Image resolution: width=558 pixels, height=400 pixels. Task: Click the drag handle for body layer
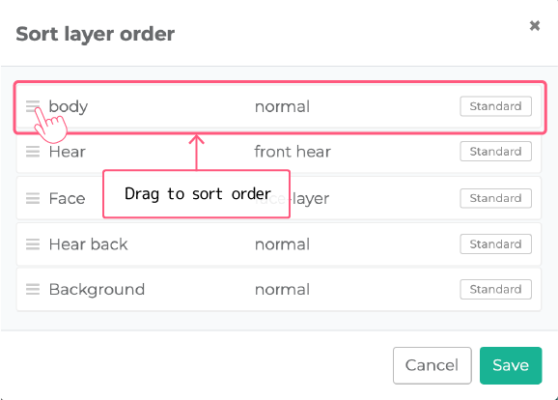(33, 106)
